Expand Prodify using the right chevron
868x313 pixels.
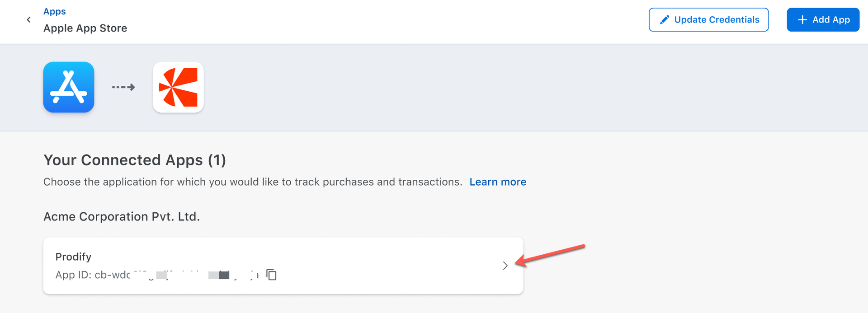pos(505,266)
